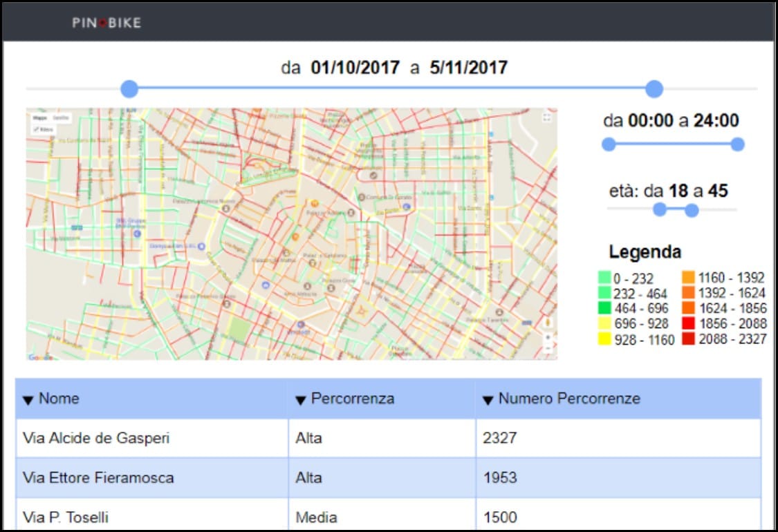
Task: Click the orange POI circle near map center
Action: (x=315, y=203)
